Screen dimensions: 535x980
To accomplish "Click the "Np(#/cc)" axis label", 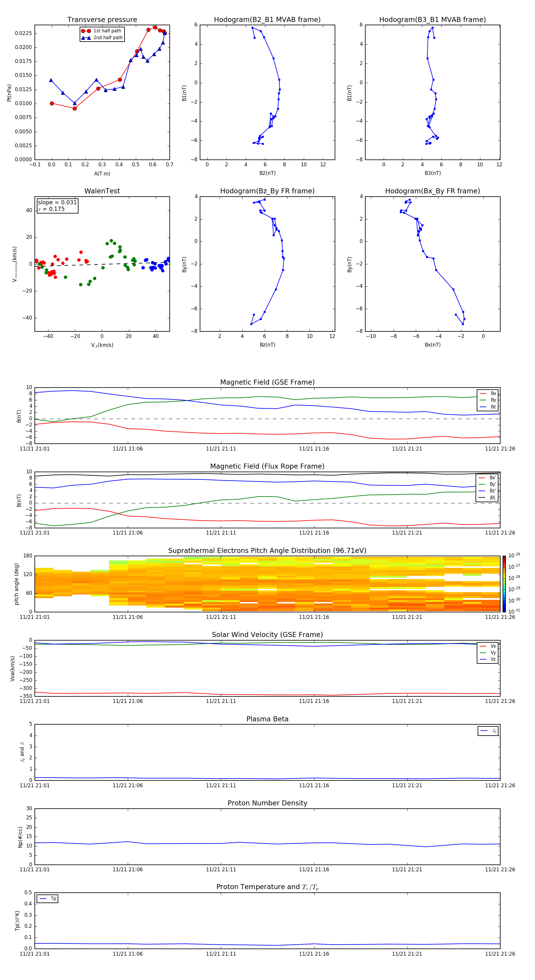I will [20, 837].
